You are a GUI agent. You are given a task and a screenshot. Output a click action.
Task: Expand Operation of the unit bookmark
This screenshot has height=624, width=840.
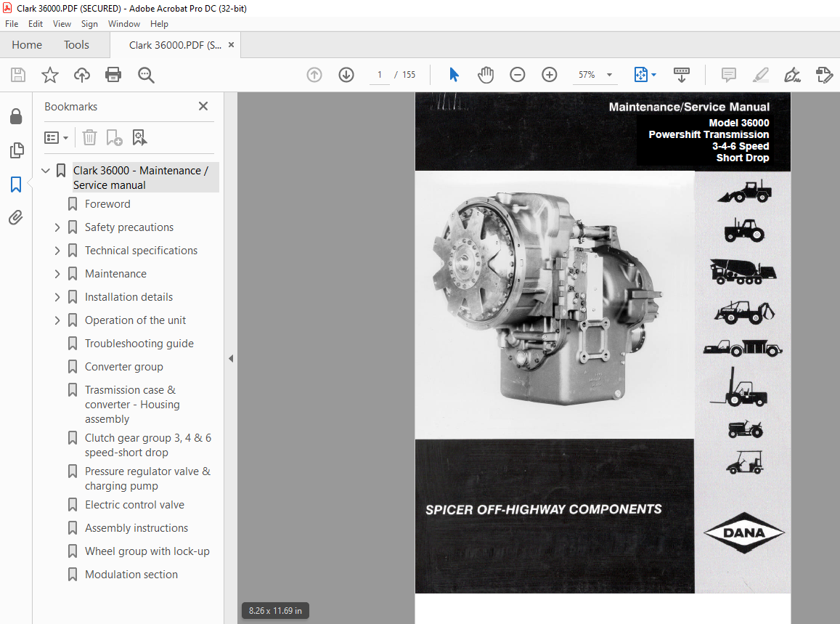[x=57, y=320]
